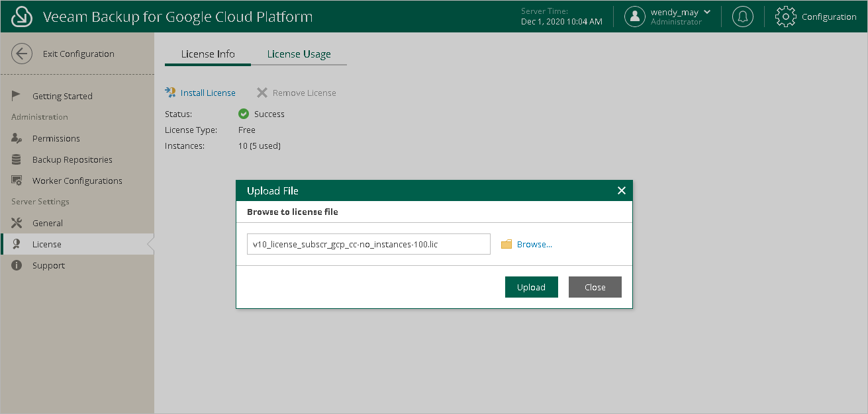Click the license file path input field

click(x=369, y=244)
